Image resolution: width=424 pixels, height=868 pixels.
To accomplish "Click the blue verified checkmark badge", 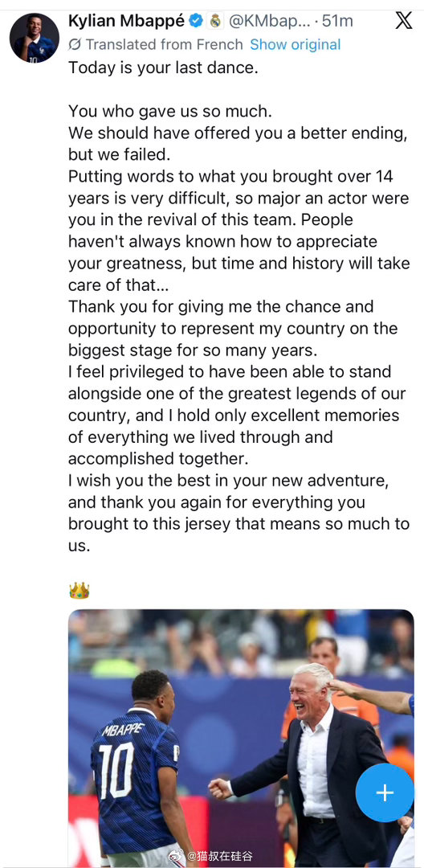I will pyautogui.click(x=196, y=22).
